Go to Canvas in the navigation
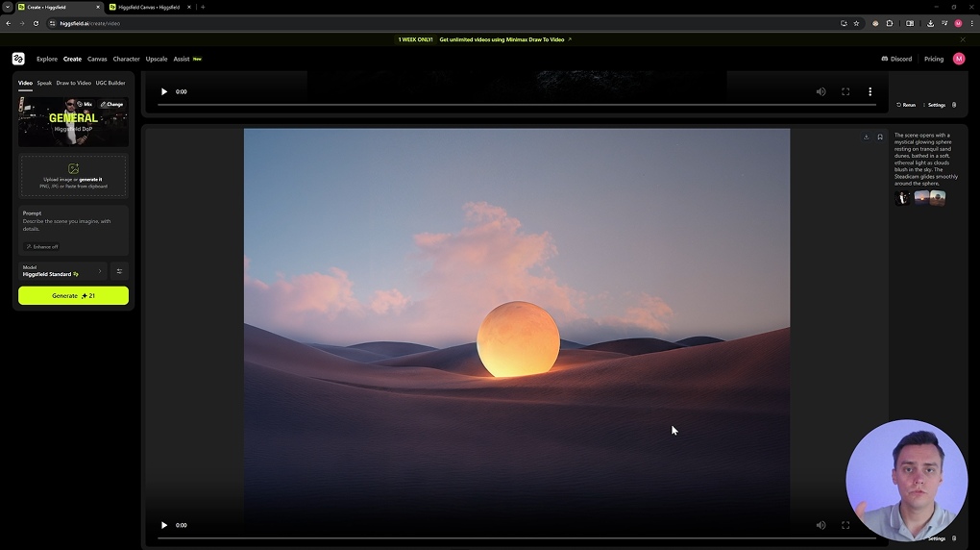The image size is (980, 550). pos(97,59)
